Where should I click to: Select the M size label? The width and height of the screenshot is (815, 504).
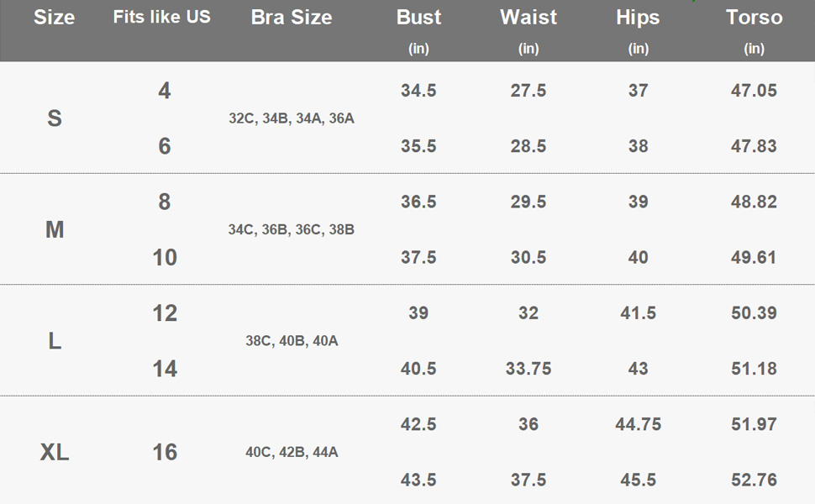click(x=55, y=229)
